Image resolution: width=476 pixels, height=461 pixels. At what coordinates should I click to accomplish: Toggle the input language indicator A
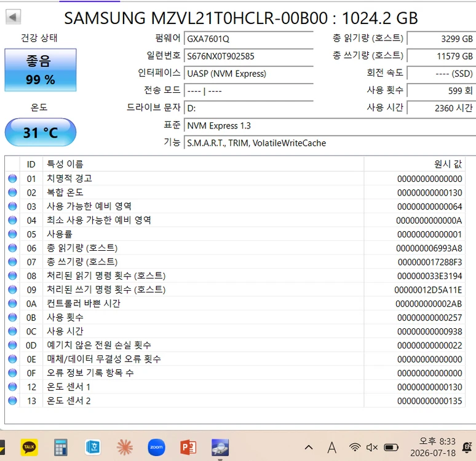click(x=332, y=447)
